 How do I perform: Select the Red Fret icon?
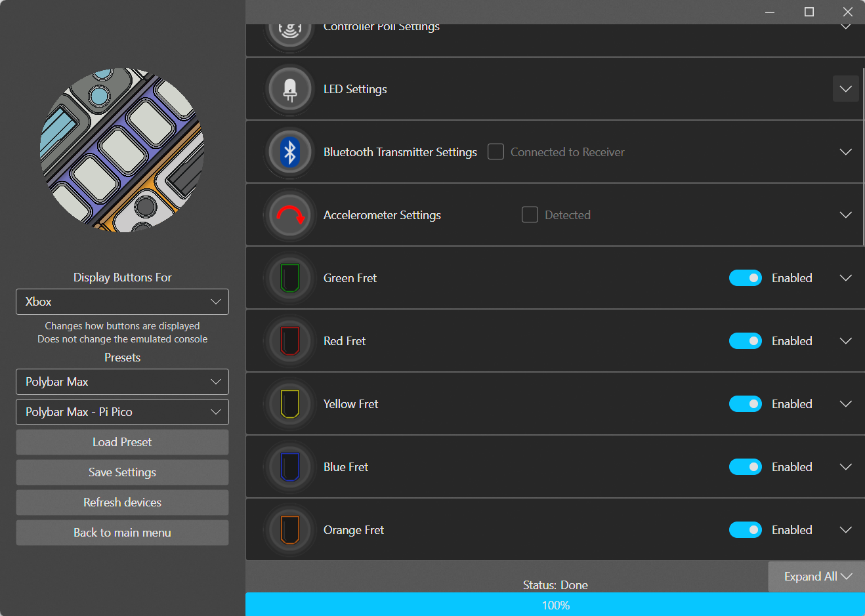(x=289, y=341)
